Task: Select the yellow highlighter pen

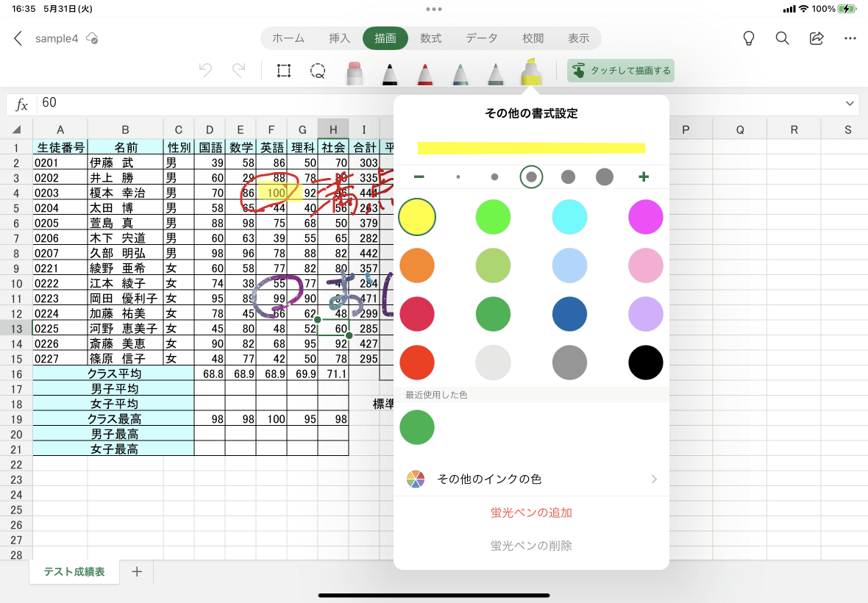Action: coord(531,71)
